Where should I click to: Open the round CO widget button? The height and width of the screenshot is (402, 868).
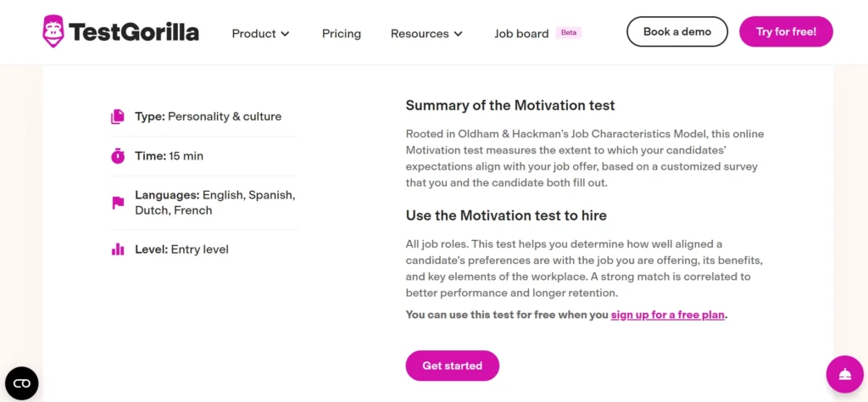coord(22,383)
